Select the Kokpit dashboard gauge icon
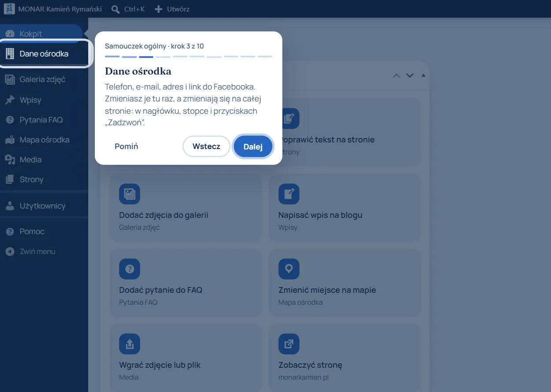Screen dimensions: 551x392 pyautogui.click(x=10, y=34)
